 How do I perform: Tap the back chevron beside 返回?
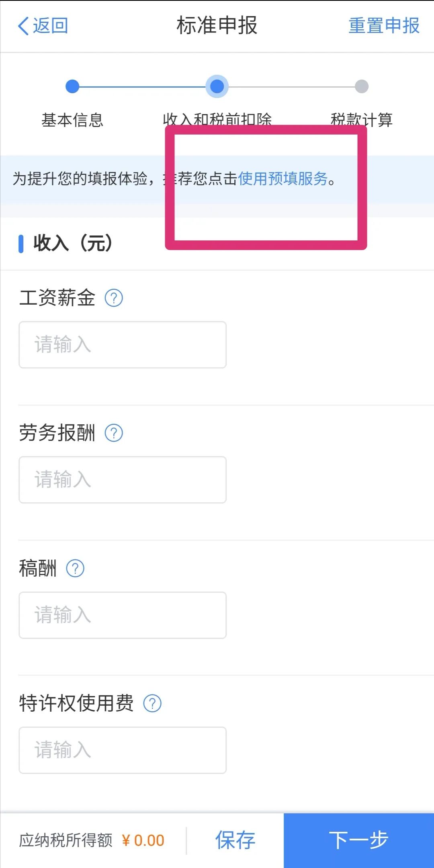[23, 26]
